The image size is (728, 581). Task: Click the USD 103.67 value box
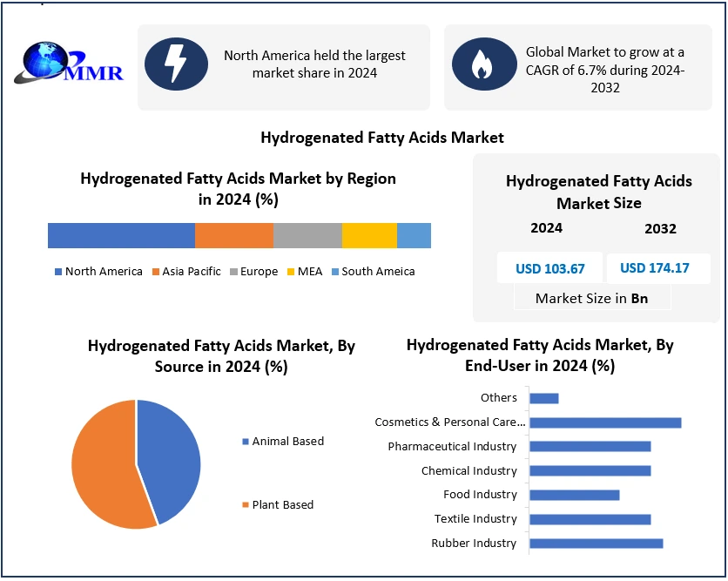[x=549, y=268]
